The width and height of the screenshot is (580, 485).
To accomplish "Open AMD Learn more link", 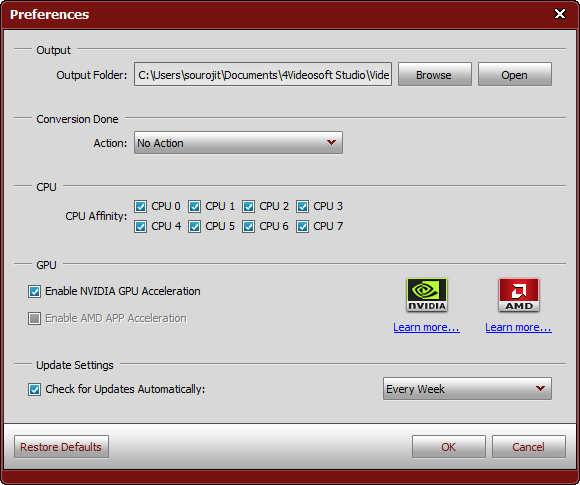I will click(x=519, y=327).
